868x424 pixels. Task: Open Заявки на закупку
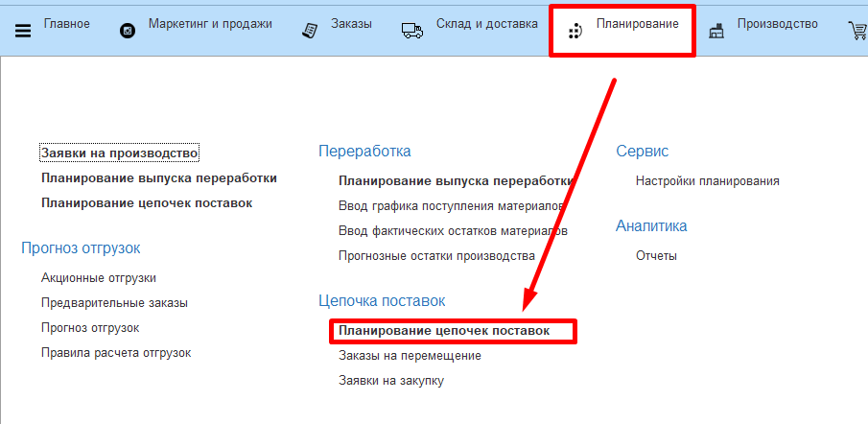coord(390,381)
